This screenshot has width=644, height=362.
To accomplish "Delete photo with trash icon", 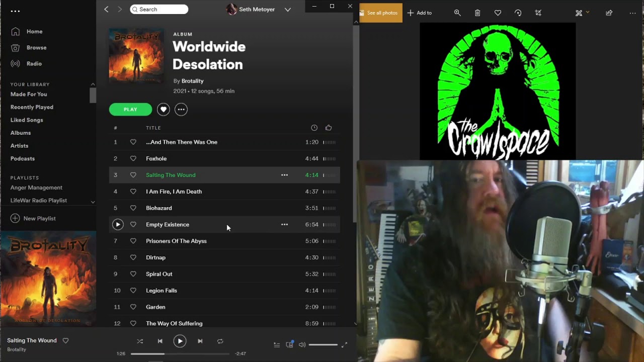I will (477, 13).
